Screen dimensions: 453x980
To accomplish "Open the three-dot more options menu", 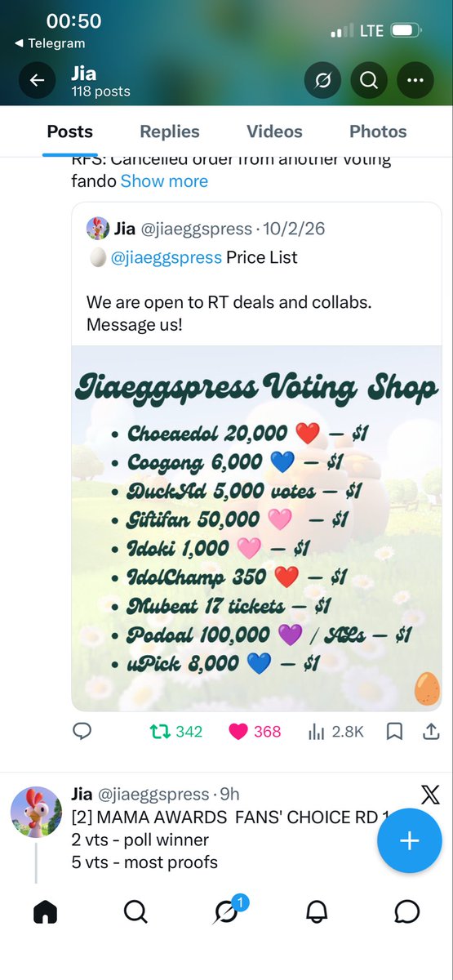I will (415, 80).
